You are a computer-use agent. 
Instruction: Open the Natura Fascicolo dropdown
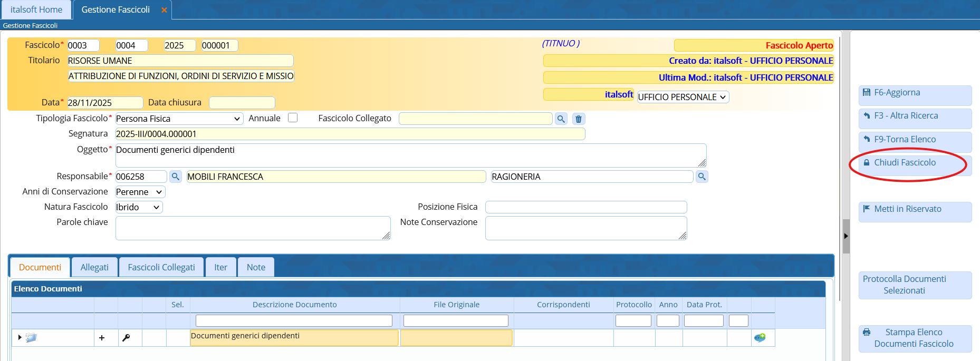(x=139, y=207)
